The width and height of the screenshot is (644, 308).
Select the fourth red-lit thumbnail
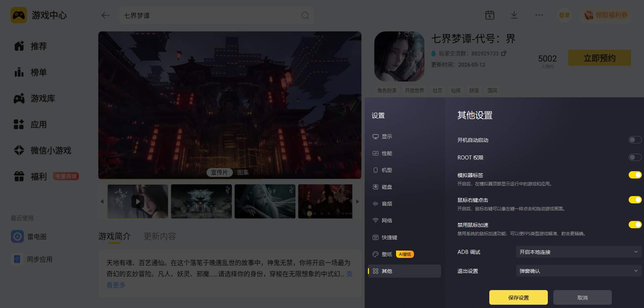tap(325, 201)
